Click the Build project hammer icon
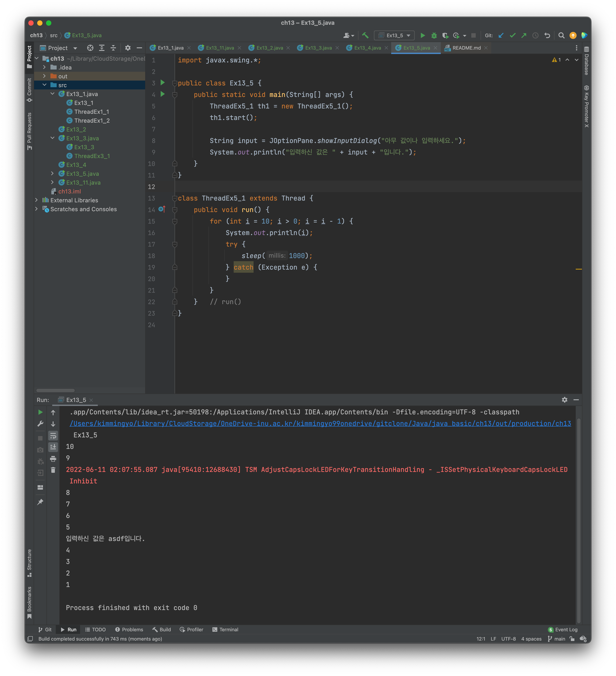The height and width of the screenshot is (676, 616). 365,35
